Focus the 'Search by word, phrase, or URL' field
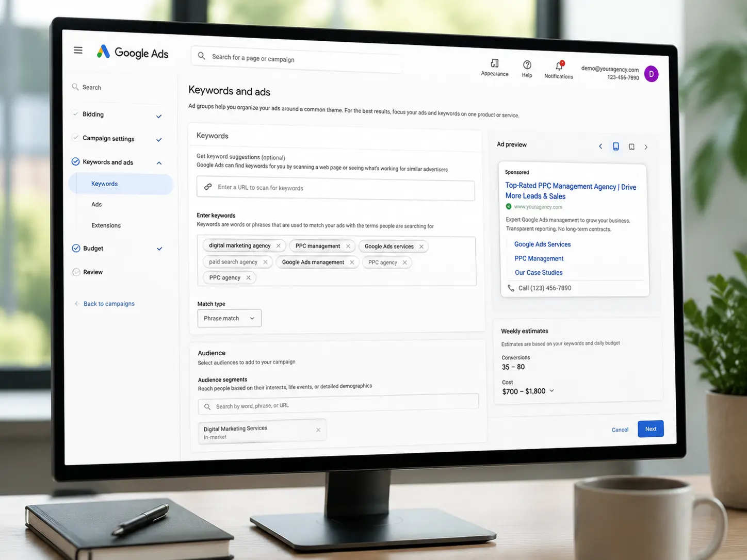This screenshot has width=747, height=560. pyautogui.click(x=338, y=403)
